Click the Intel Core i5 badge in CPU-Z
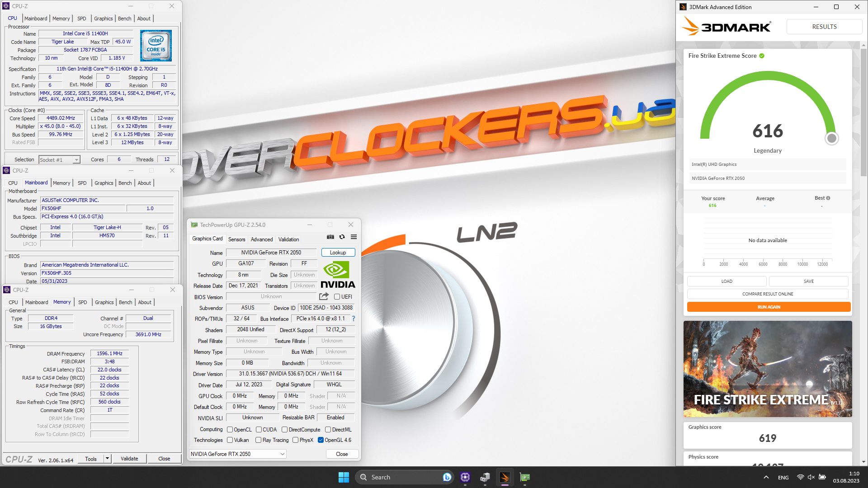 (156, 46)
